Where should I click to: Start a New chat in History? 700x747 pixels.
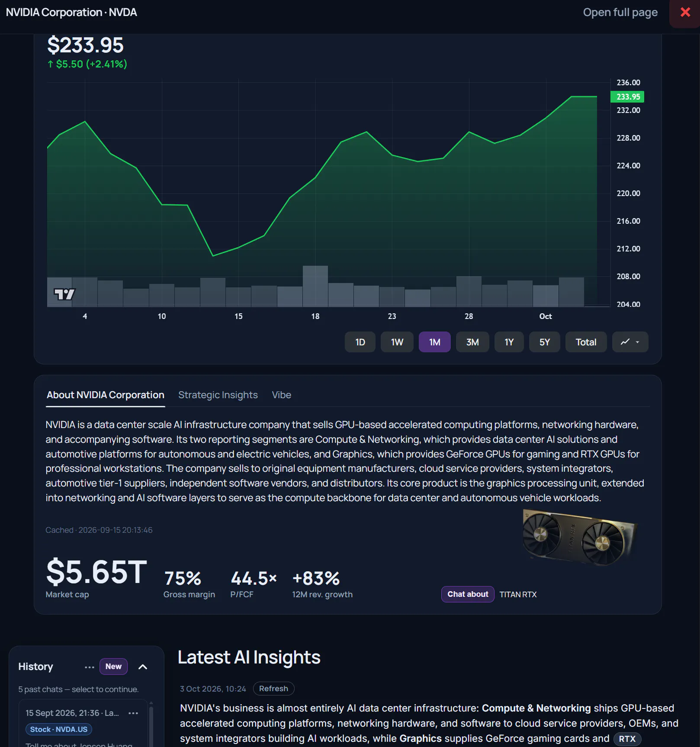(113, 667)
